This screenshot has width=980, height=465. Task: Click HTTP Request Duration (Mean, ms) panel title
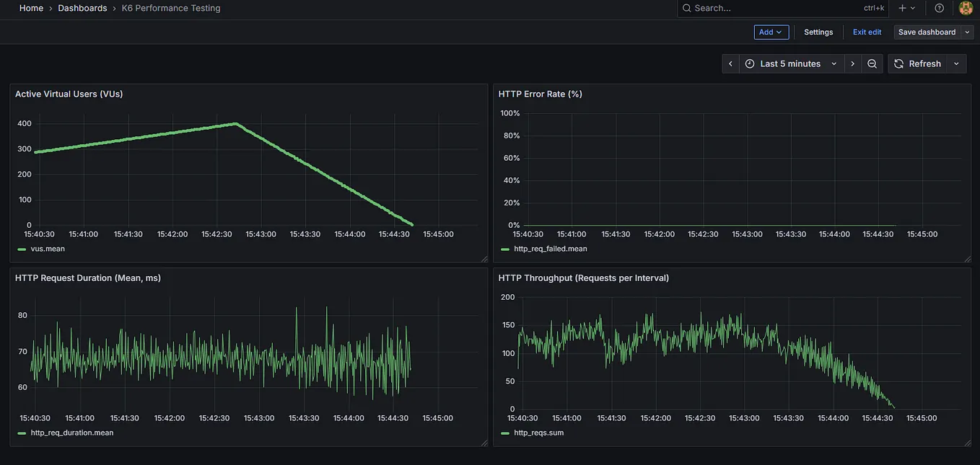point(88,278)
